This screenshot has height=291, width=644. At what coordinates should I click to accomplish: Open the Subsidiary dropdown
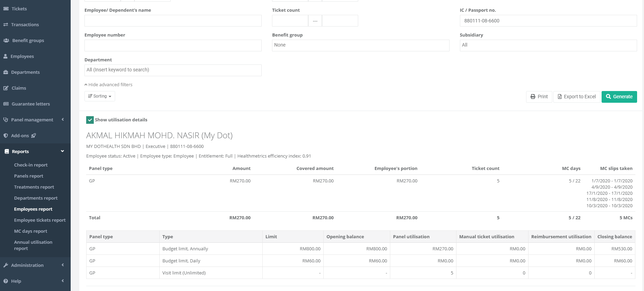pos(548,45)
